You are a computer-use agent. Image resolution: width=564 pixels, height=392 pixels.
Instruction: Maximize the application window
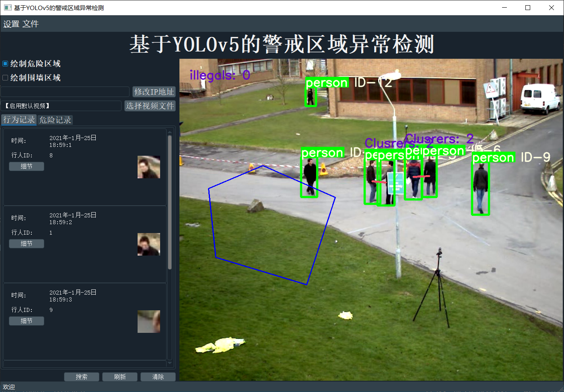(x=528, y=8)
